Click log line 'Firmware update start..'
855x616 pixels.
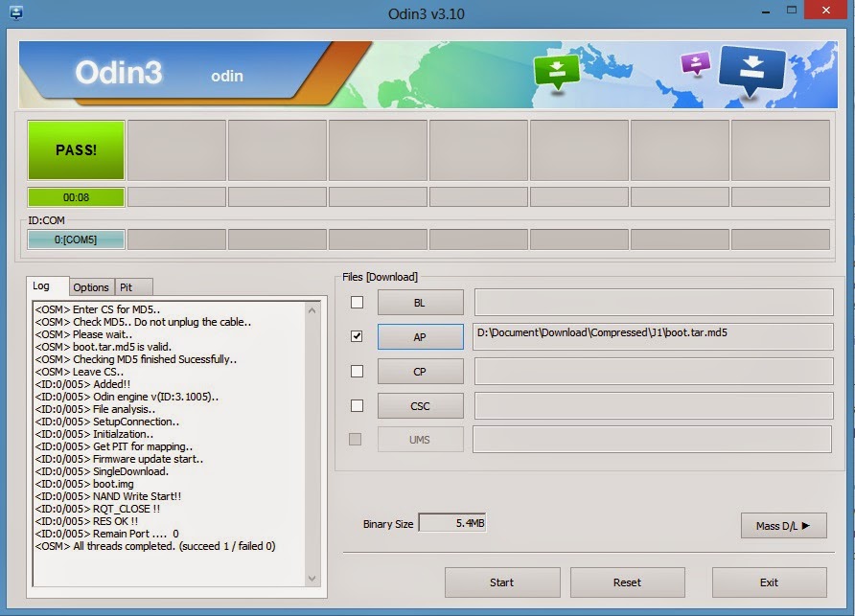pos(119,459)
